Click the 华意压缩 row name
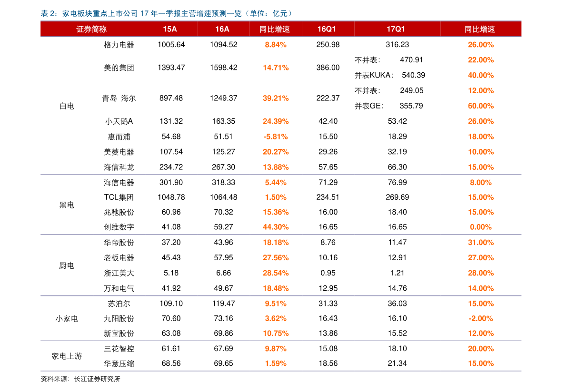The height and width of the screenshot is (392, 567). click(x=119, y=364)
